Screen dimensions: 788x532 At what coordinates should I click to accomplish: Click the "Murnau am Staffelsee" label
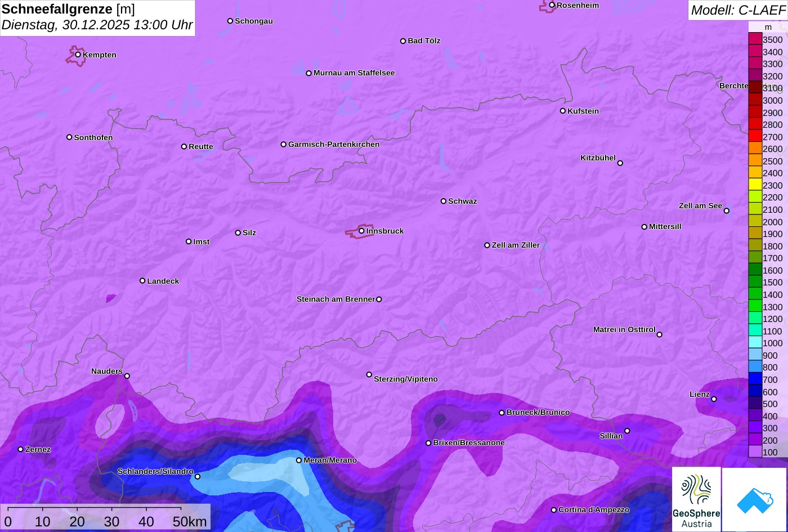(354, 73)
